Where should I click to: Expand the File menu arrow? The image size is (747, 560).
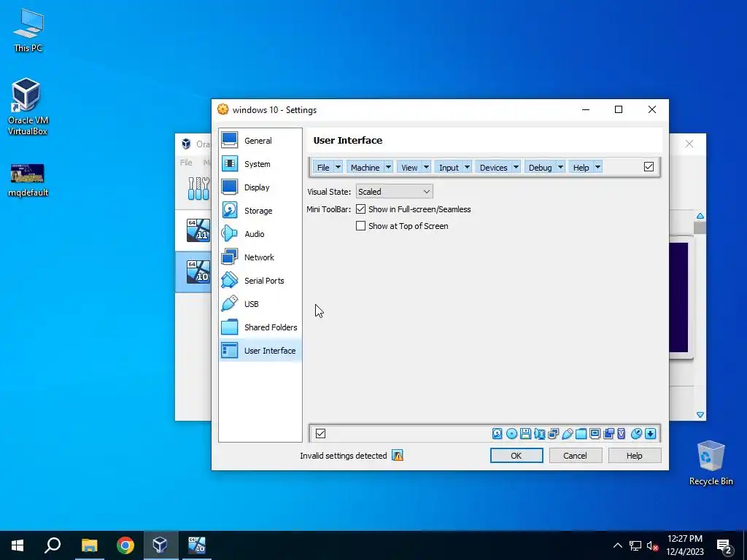coord(338,167)
